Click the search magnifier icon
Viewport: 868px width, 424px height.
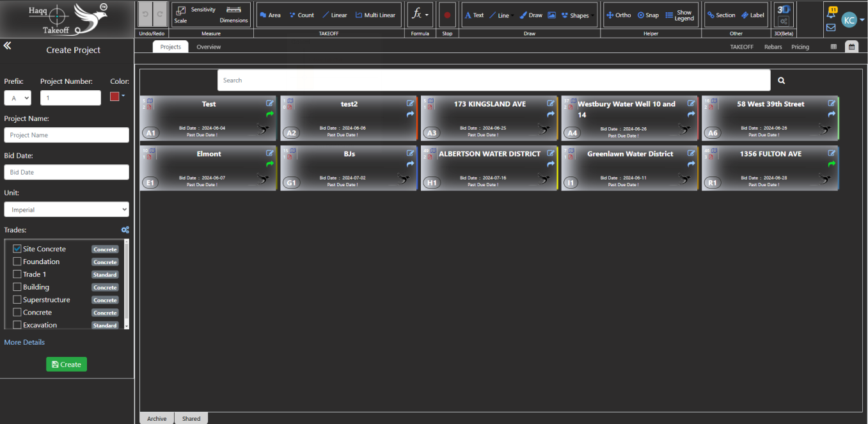click(781, 81)
